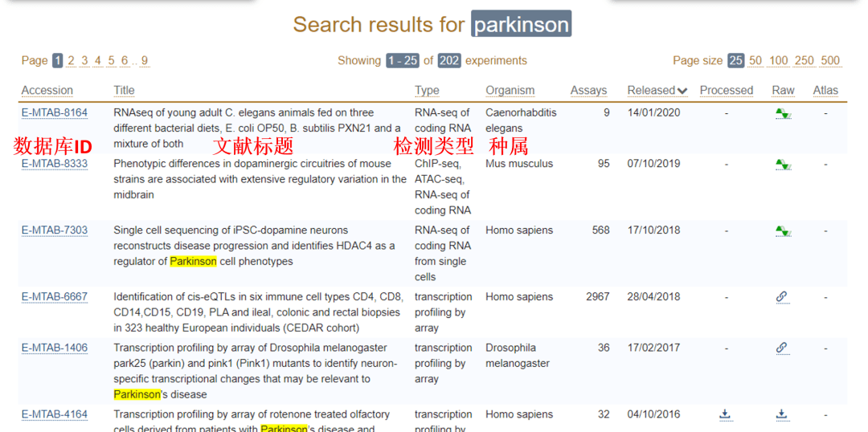Click release date 28/04/2018
This screenshot has height=432, width=868.
click(x=653, y=297)
